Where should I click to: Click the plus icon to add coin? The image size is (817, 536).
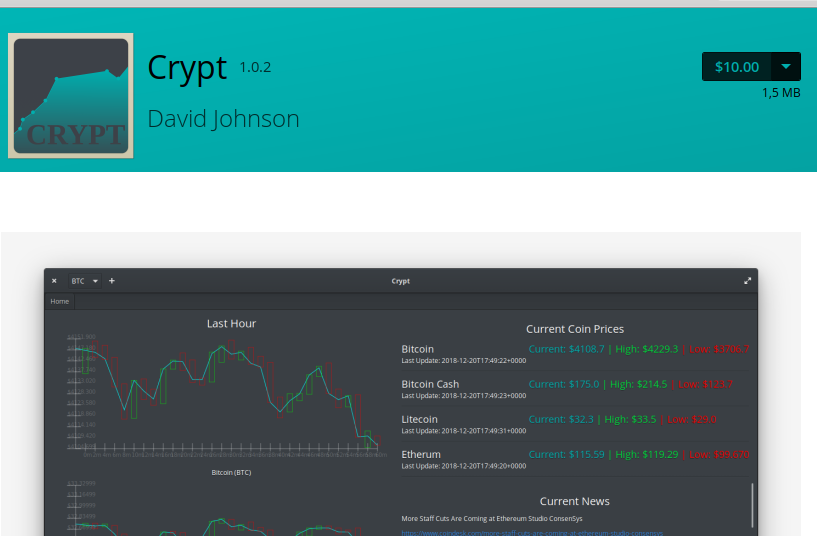(112, 281)
